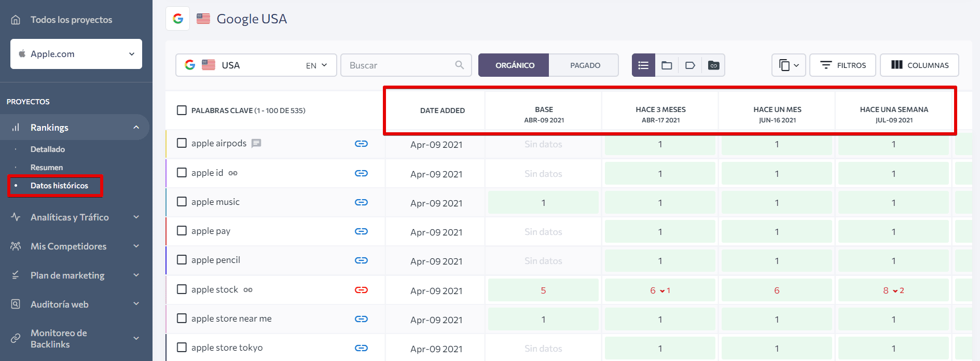Click the link icon in apple store tokyo row

(x=361, y=348)
